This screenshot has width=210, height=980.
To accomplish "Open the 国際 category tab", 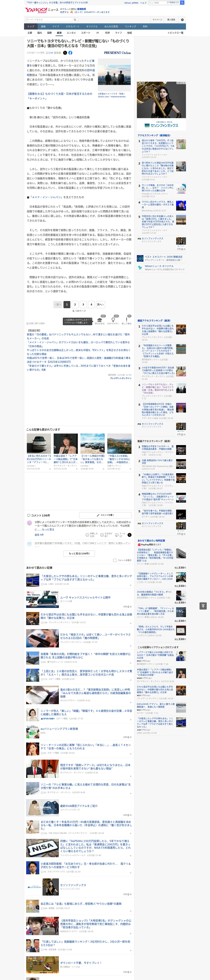I will click(x=49, y=33).
